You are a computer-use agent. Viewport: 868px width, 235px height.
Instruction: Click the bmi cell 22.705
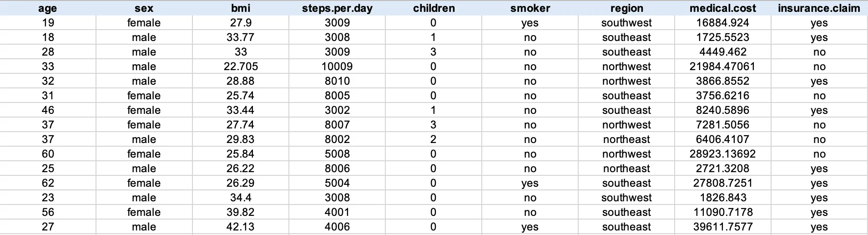[241, 66]
